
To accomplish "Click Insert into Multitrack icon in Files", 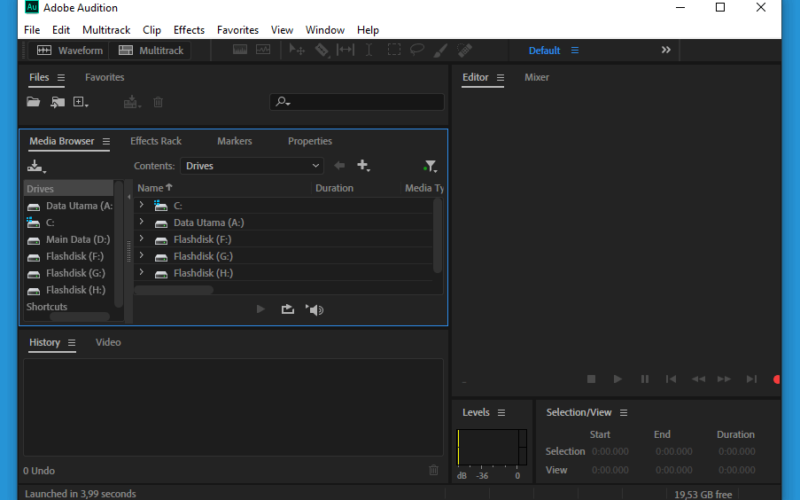I will pos(132,102).
